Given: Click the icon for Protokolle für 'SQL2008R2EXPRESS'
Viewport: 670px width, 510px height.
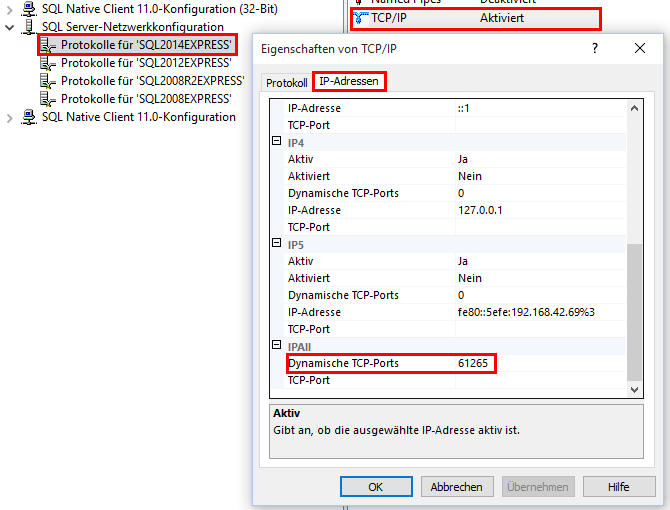Looking at the screenshot, I should coord(47,81).
